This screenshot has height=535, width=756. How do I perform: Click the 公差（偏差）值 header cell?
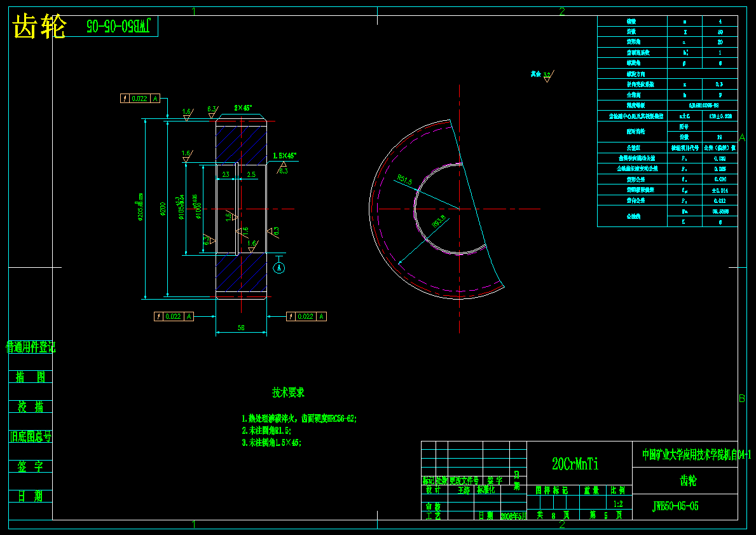(x=720, y=148)
